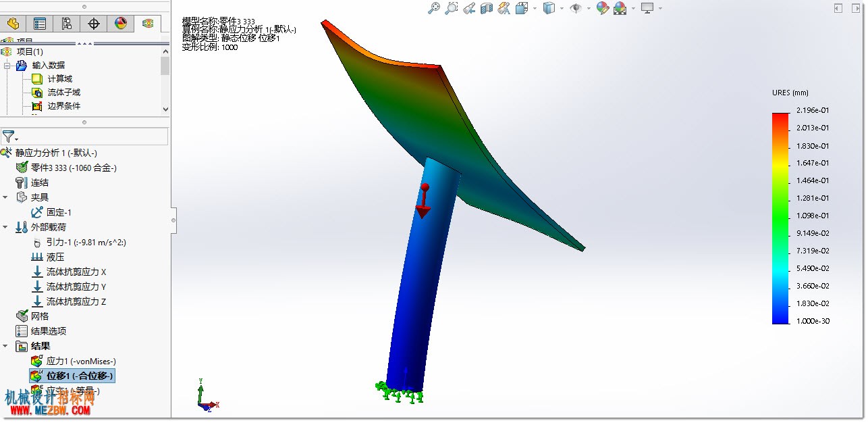Open the ConfigurationManager tab
The image size is (868, 423).
pyautogui.click(x=67, y=24)
